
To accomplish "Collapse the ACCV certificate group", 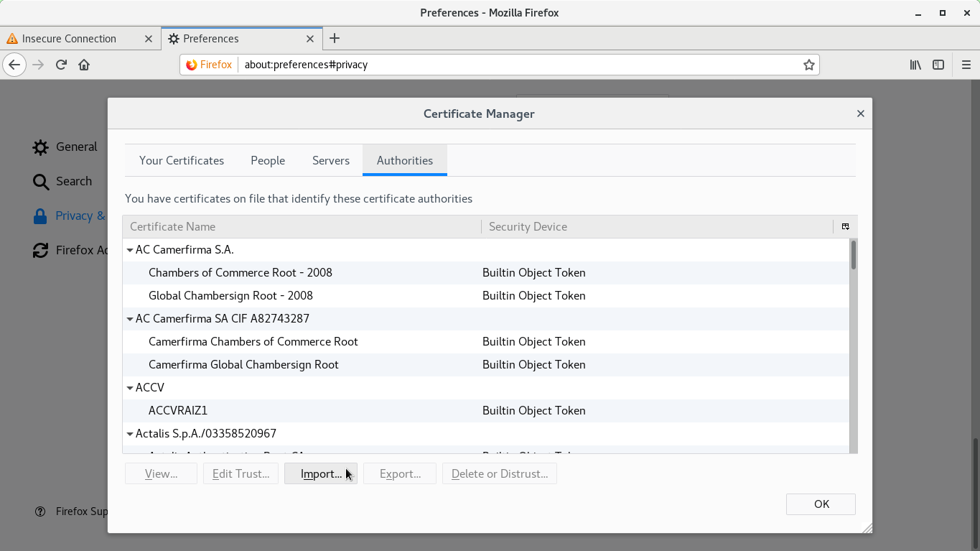I will [x=130, y=387].
